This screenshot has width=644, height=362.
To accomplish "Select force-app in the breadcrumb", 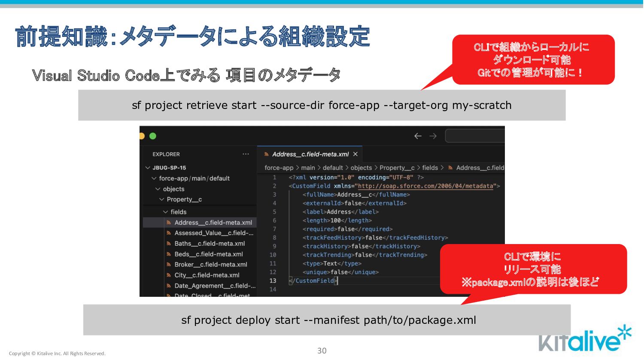I will coord(279,168).
